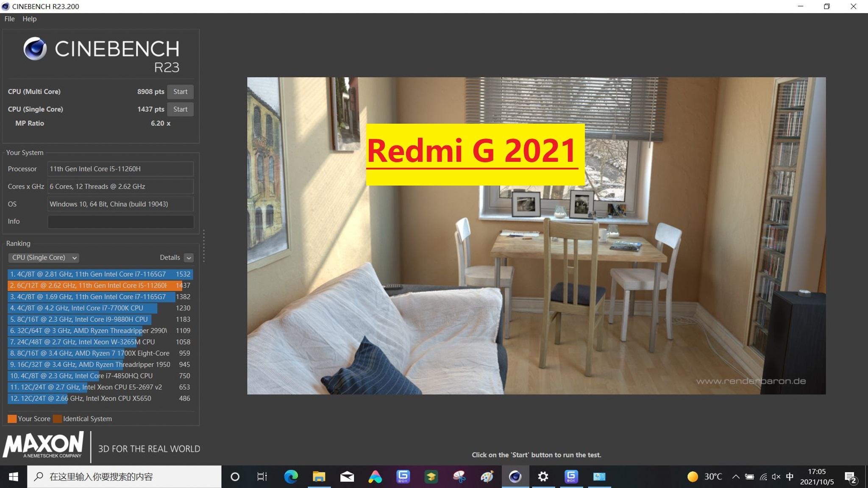
Task: Open the Help menu
Action: (x=29, y=19)
